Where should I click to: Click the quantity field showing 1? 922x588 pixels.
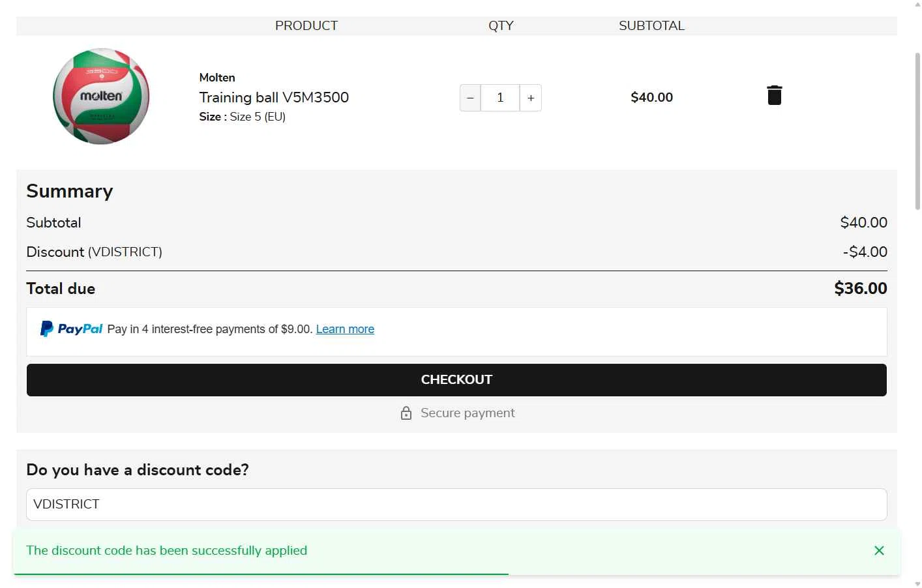[x=500, y=98]
